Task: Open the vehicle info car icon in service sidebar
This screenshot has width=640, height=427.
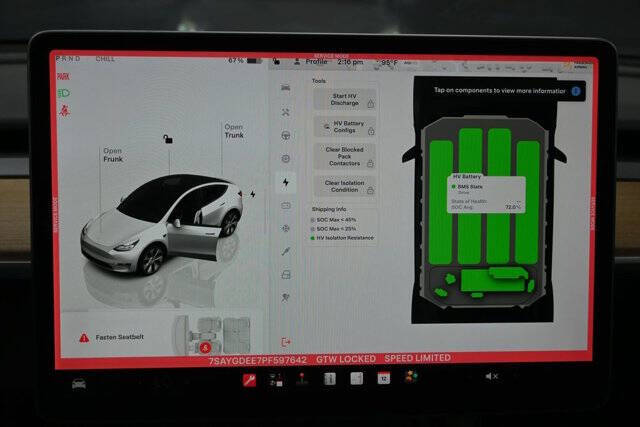Action: click(x=286, y=88)
